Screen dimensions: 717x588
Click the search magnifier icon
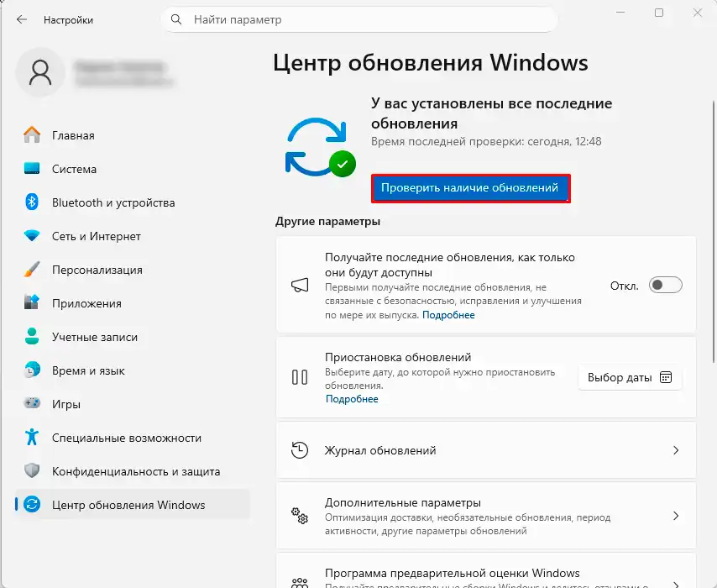coord(176,19)
